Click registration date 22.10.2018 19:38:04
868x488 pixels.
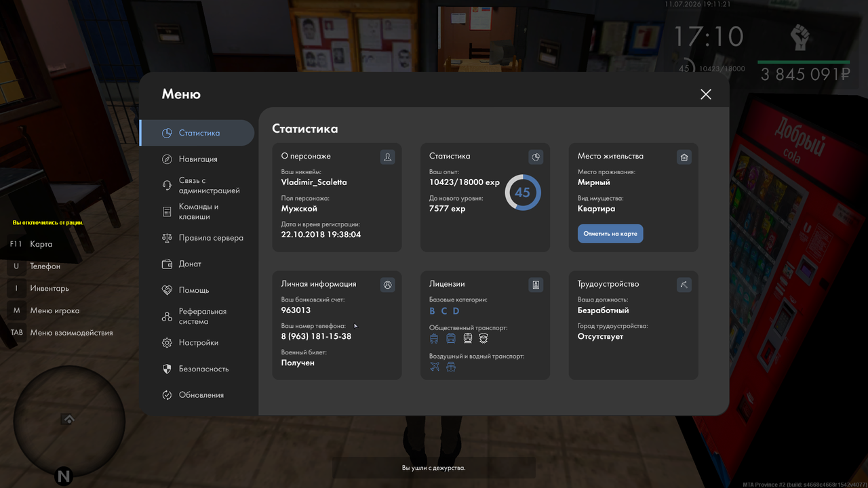pos(321,235)
